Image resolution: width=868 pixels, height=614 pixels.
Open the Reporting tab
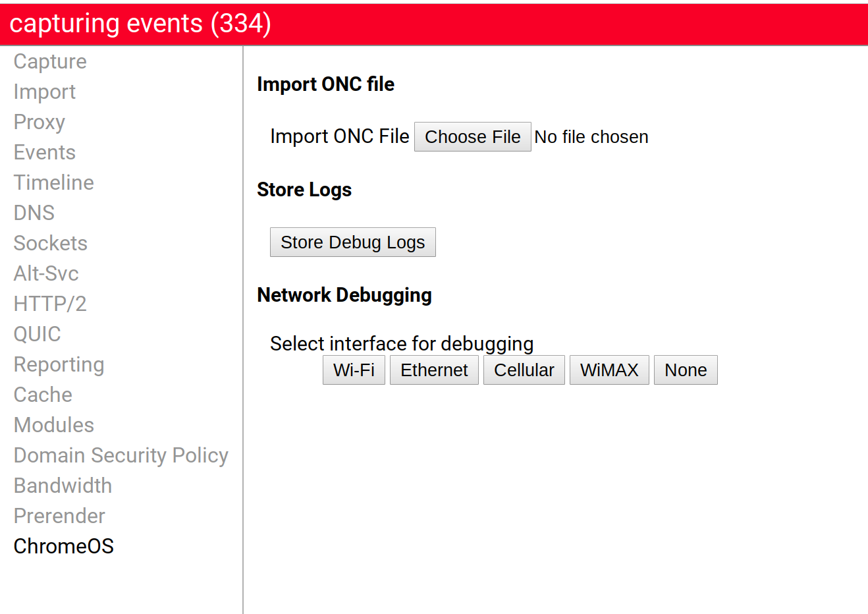pos(59,364)
